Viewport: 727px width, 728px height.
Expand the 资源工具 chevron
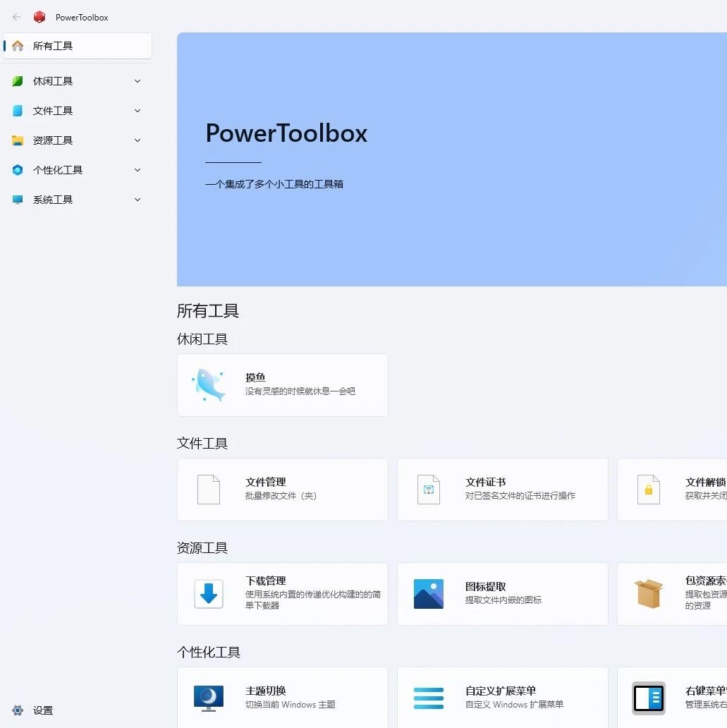click(x=138, y=140)
